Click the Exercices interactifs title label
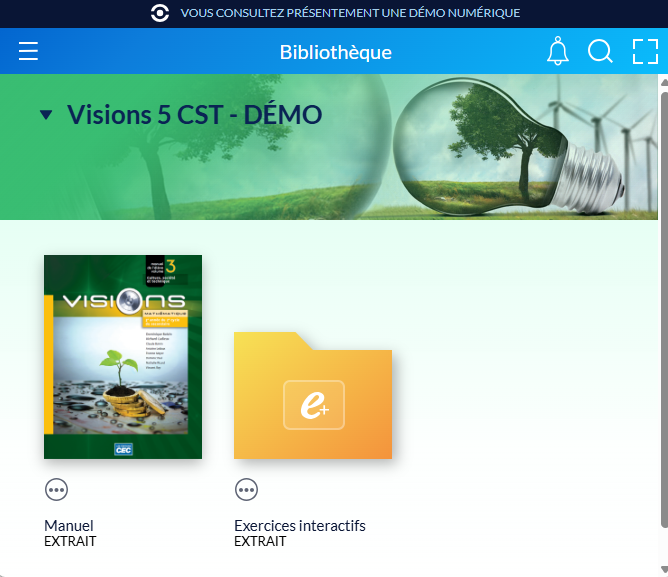The height and width of the screenshot is (577, 668). click(300, 526)
